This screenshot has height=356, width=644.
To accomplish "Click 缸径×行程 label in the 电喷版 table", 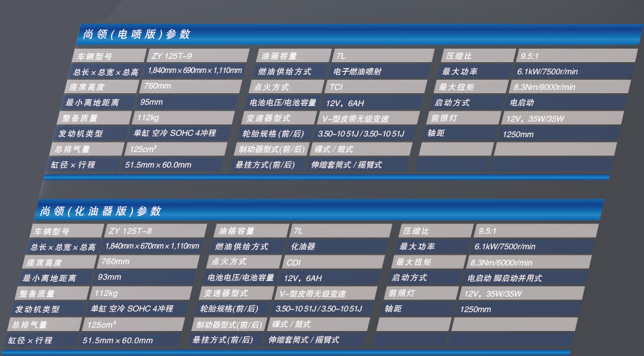I will pos(72,165).
